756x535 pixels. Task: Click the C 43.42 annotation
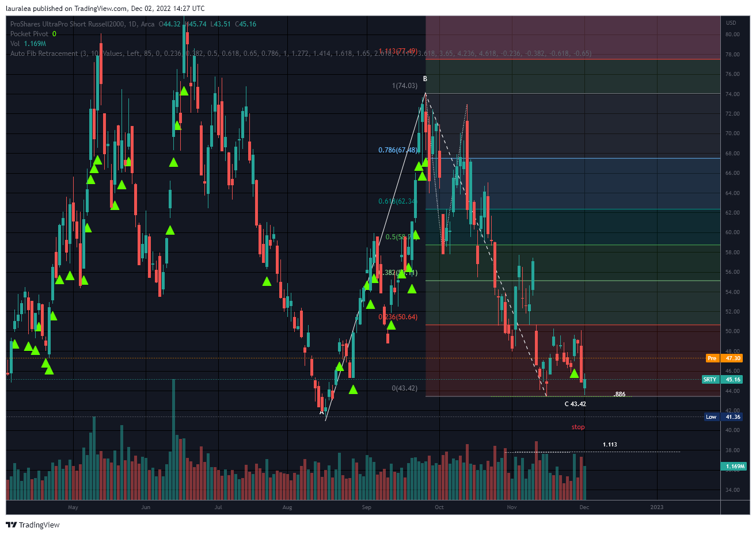pyautogui.click(x=575, y=404)
